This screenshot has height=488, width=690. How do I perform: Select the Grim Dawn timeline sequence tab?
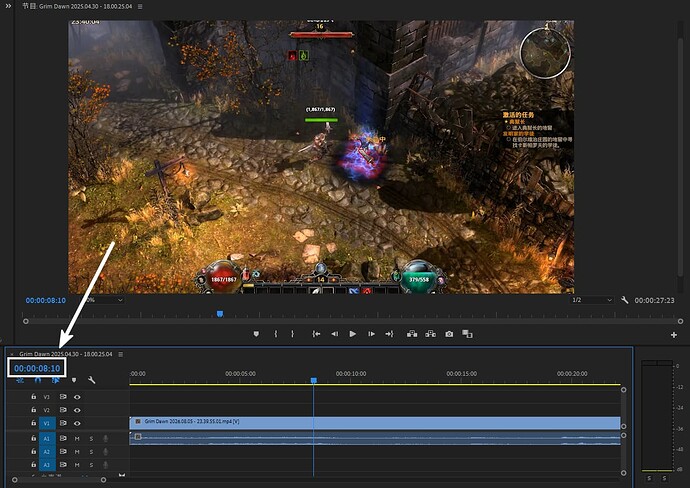(66, 354)
